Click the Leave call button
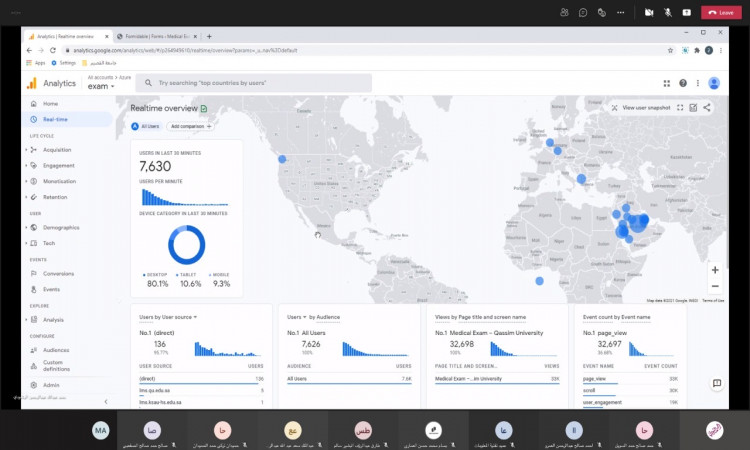750x450 pixels. 721,12
